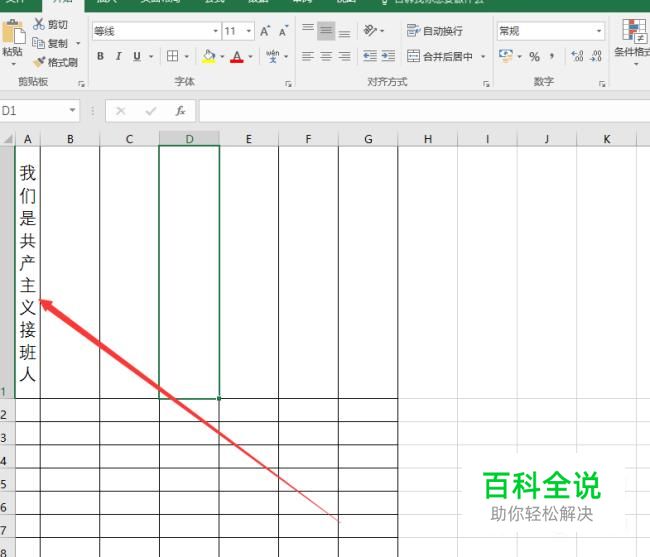Select the entire sheet with corner triangle
The image size is (650, 557).
point(7,139)
